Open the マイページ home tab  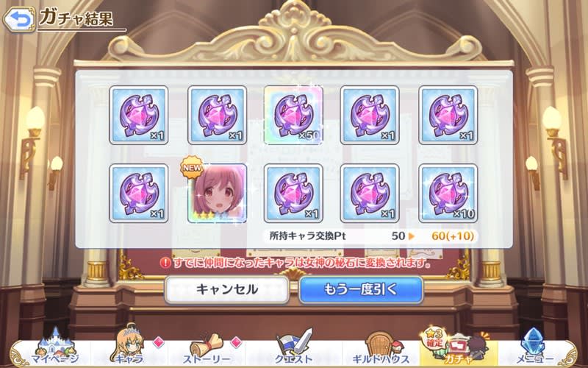pos(54,350)
